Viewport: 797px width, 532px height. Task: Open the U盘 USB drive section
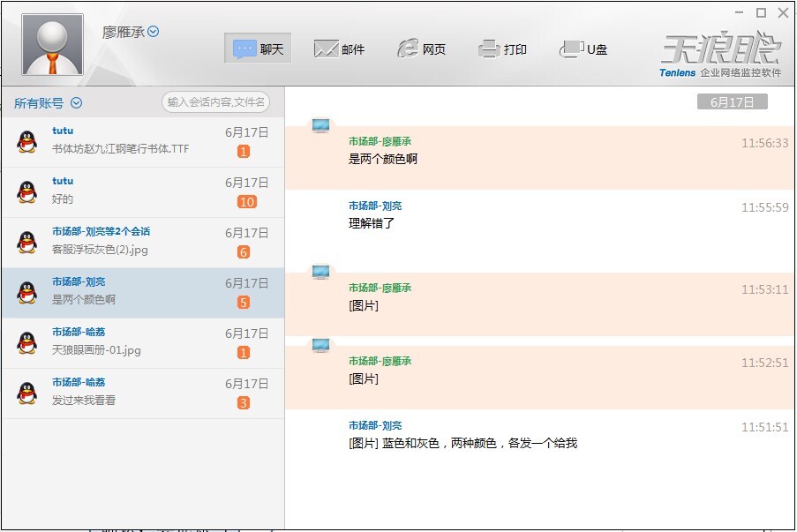click(583, 49)
